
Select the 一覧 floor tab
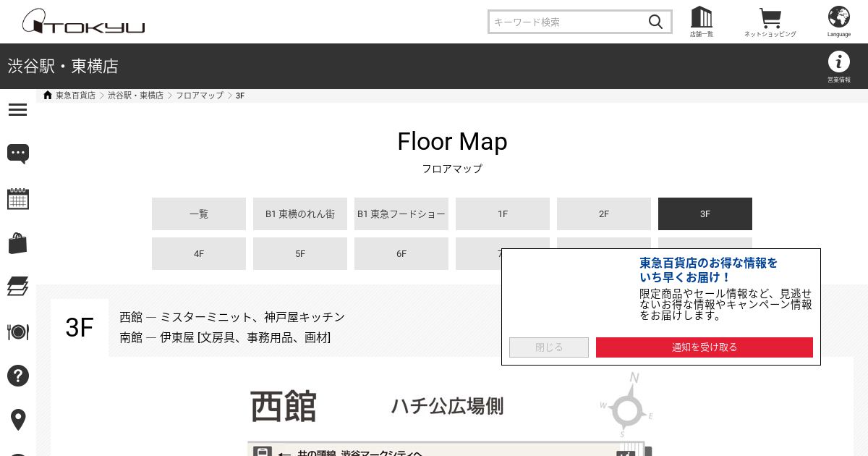click(199, 214)
